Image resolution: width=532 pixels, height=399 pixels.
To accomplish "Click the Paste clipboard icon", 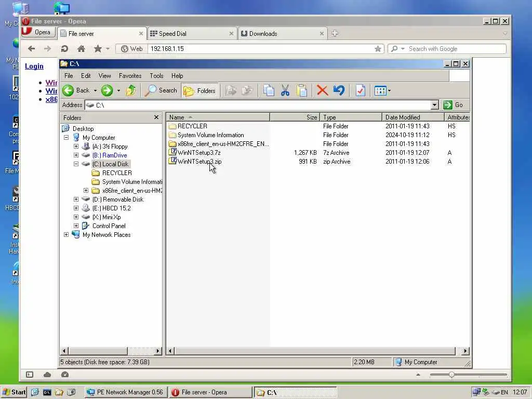I will pos(302,90).
